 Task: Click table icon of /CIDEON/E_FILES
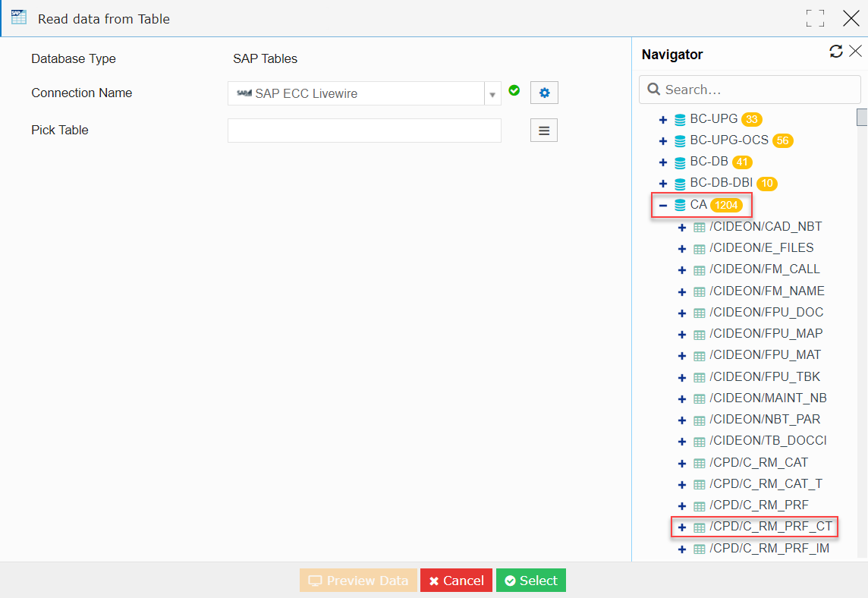pos(699,249)
